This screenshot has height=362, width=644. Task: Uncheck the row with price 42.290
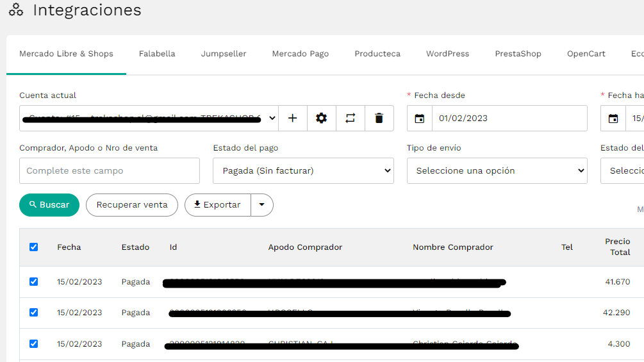(34, 312)
